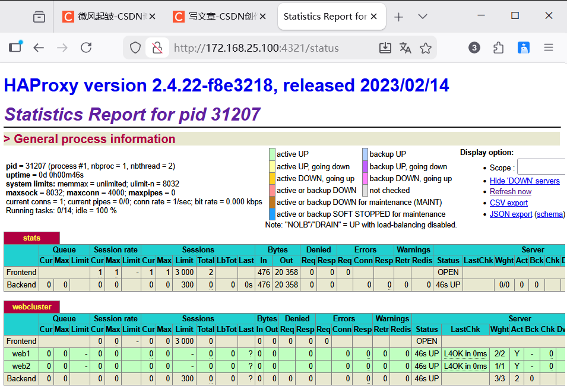The width and height of the screenshot is (567, 392).
Task: Show insecure connection lock info
Action: click(157, 48)
